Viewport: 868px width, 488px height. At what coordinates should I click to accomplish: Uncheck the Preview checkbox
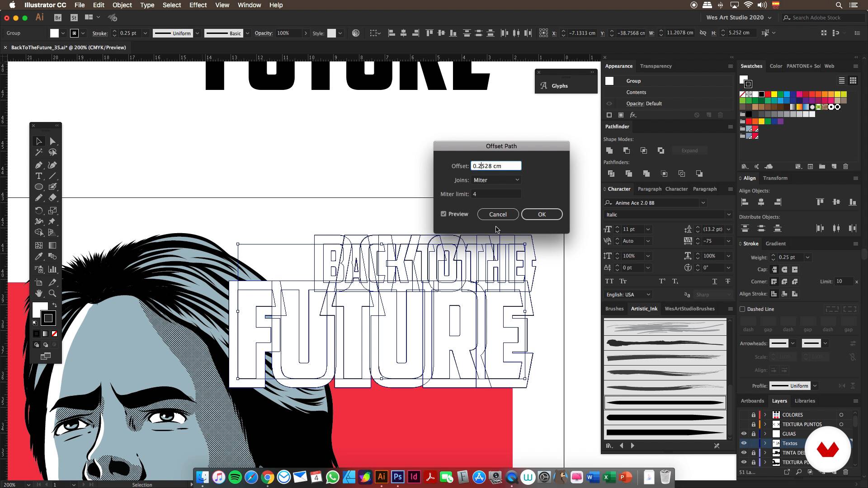pyautogui.click(x=443, y=214)
